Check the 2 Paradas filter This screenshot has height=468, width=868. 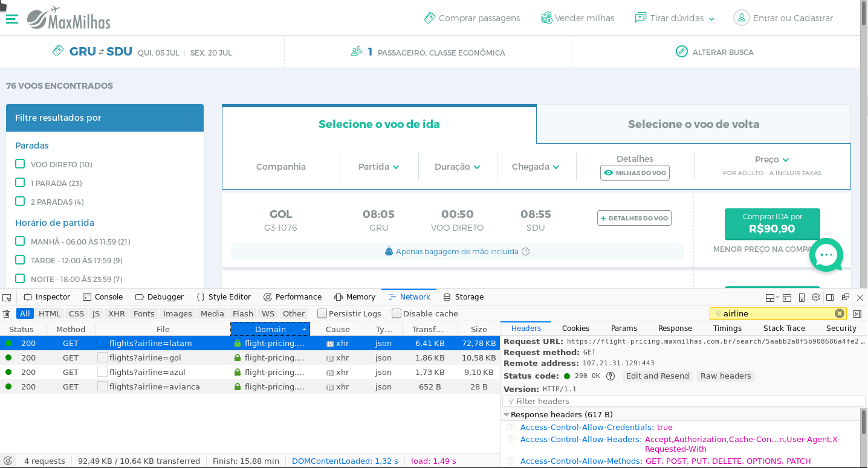coord(20,201)
